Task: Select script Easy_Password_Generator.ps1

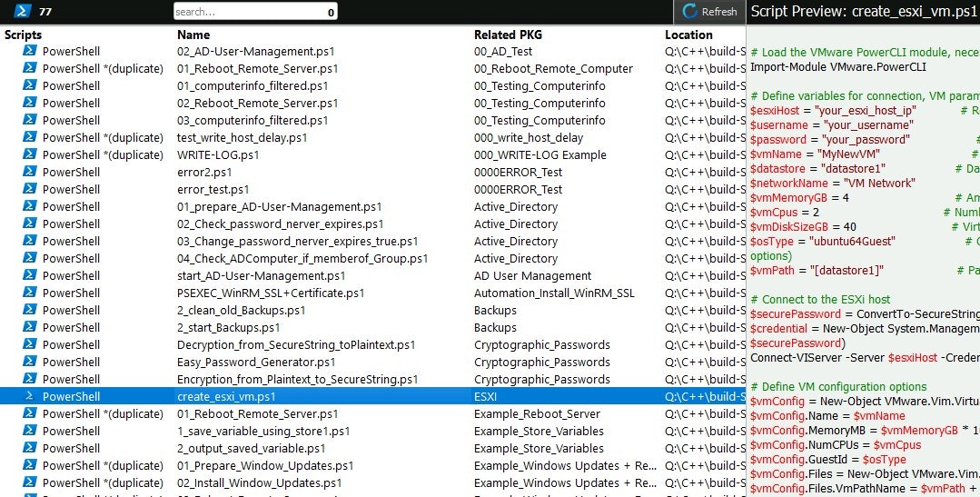Action: coord(256,362)
